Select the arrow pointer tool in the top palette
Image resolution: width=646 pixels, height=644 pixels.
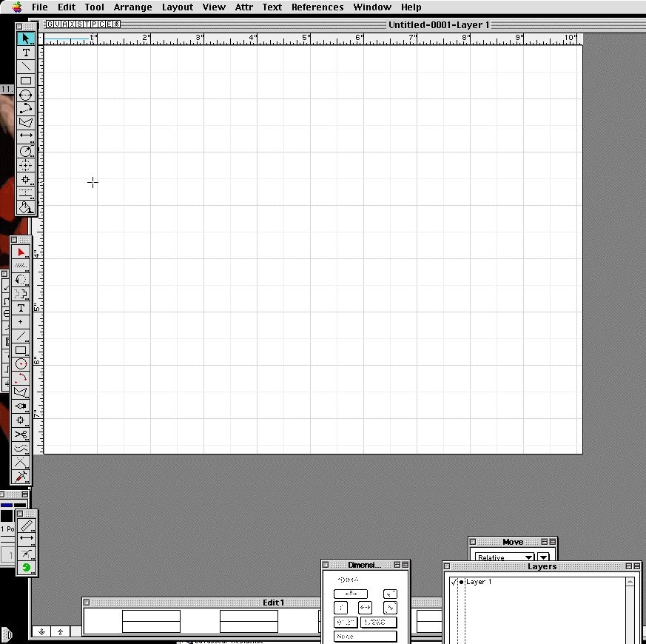point(26,38)
